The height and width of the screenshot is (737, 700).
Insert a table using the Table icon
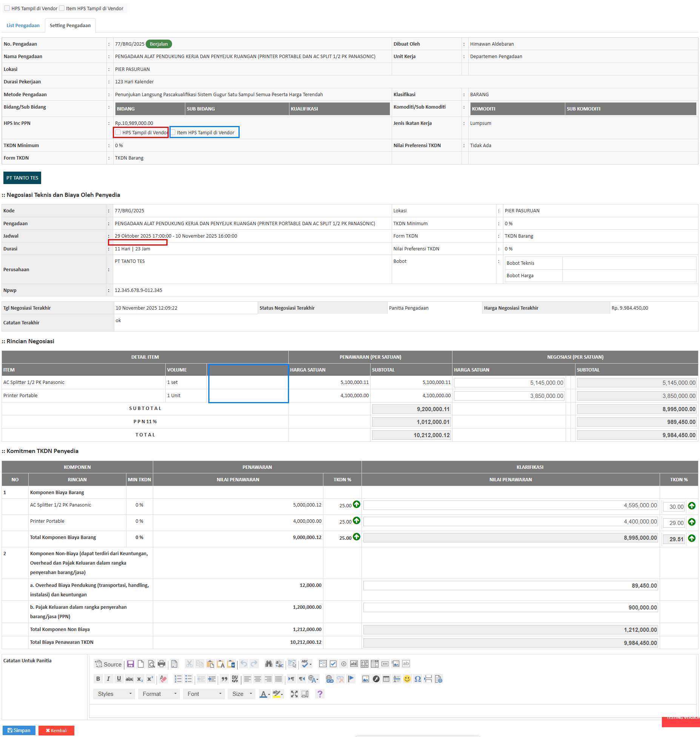coord(386,679)
